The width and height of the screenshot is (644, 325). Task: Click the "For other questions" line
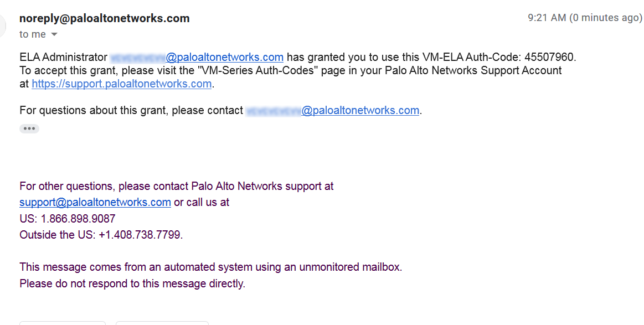176,186
